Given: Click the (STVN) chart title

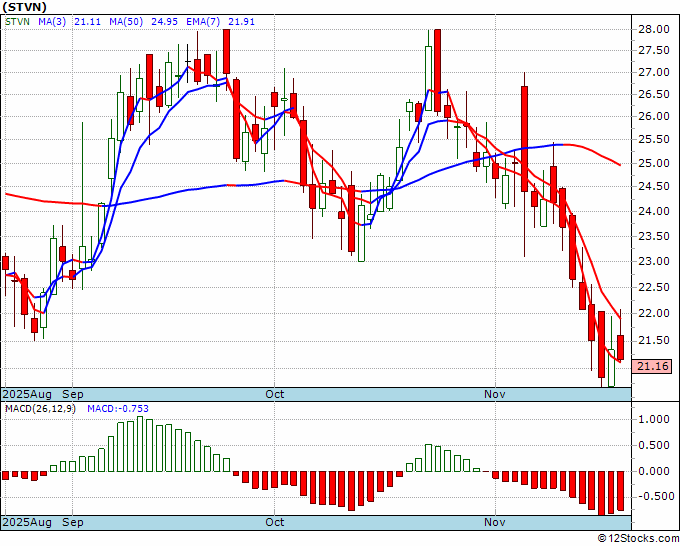Looking at the screenshot, I should [x=25, y=7].
